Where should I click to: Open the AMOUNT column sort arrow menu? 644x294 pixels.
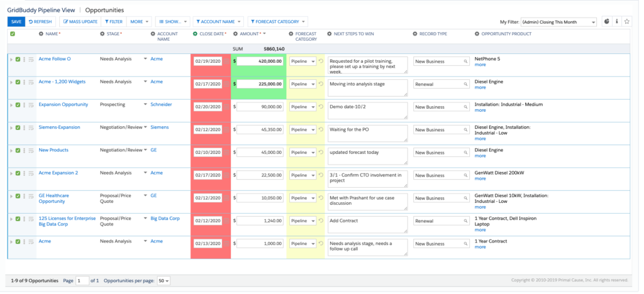pos(265,34)
